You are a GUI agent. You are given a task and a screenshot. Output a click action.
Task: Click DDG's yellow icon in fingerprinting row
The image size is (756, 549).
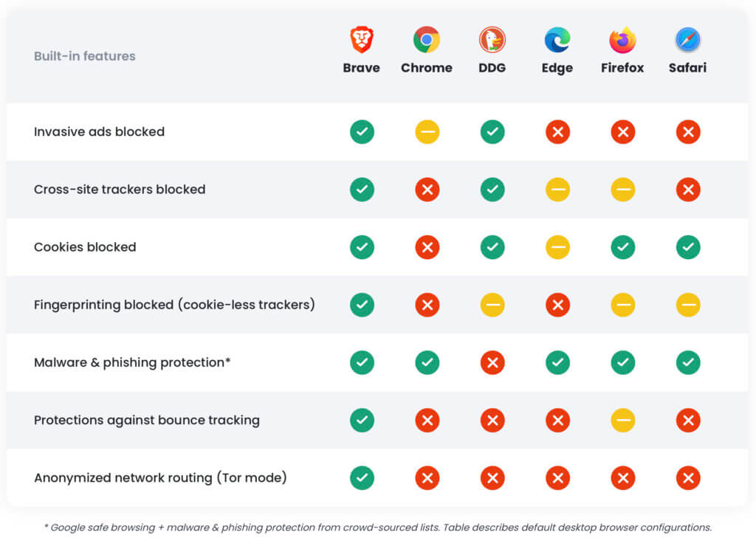[x=492, y=305]
